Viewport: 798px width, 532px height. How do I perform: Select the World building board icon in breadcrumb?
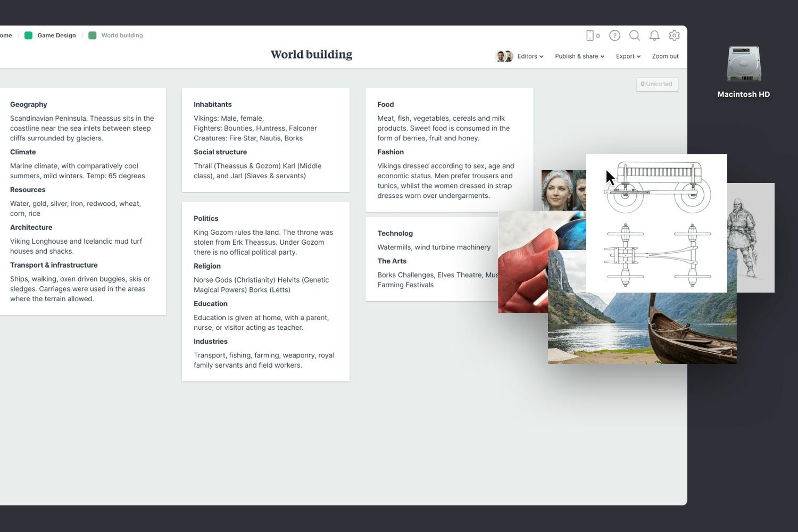click(94, 35)
